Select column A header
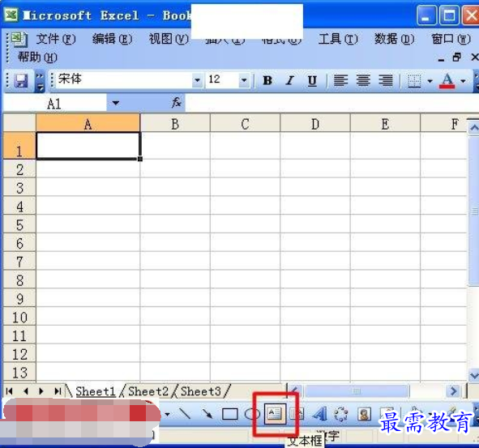Image resolution: width=479 pixels, height=448 pixels. [88, 123]
